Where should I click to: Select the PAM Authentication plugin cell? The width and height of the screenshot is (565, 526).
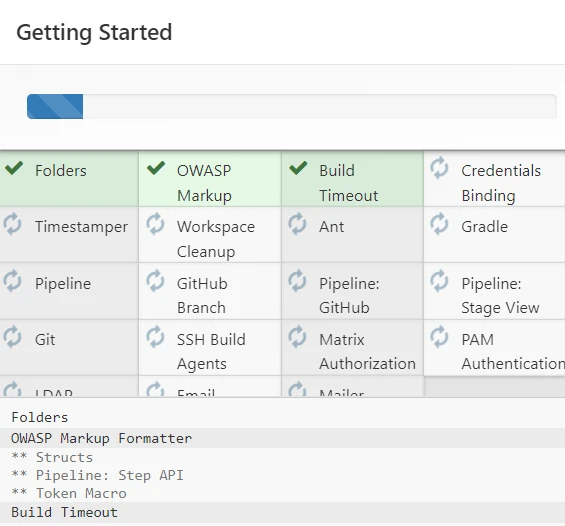click(x=494, y=347)
